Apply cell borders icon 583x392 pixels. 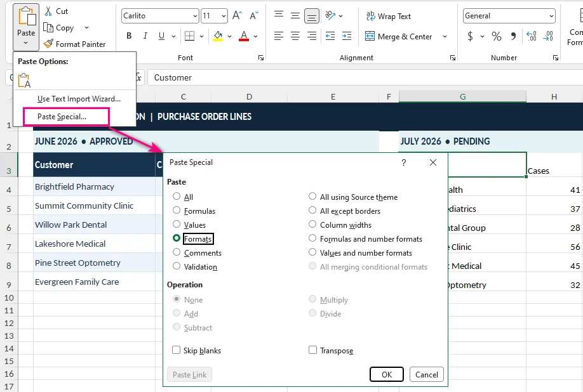tap(190, 36)
